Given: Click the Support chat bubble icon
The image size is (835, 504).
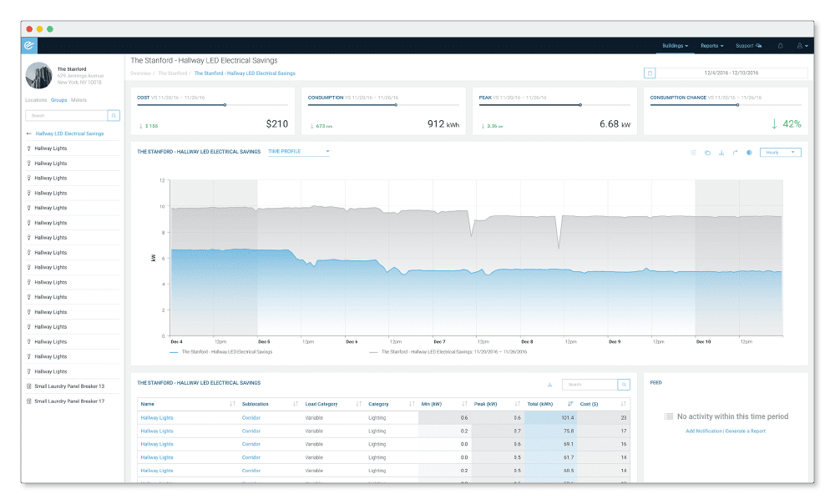Looking at the screenshot, I should coord(759,46).
